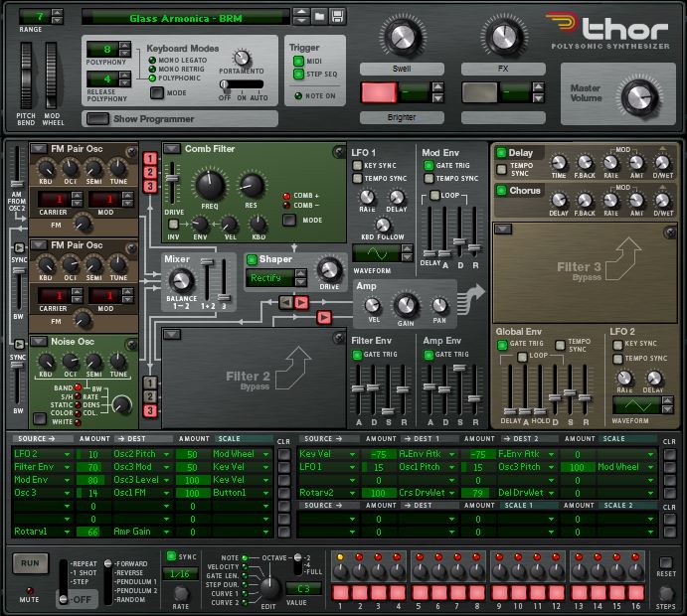Image resolution: width=687 pixels, height=616 pixels.
Task: Expand the Noise Osc type selector
Action: (x=38, y=341)
